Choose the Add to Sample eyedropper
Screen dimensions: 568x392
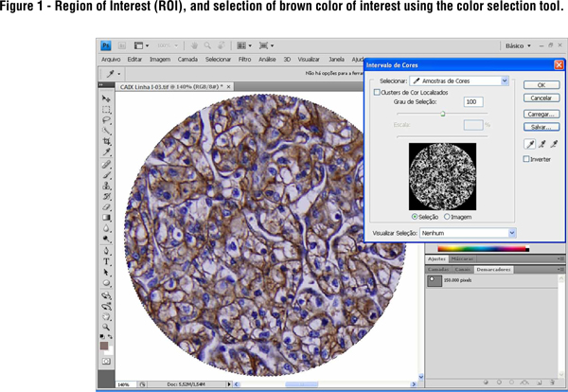pyautogui.click(x=541, y=144)
